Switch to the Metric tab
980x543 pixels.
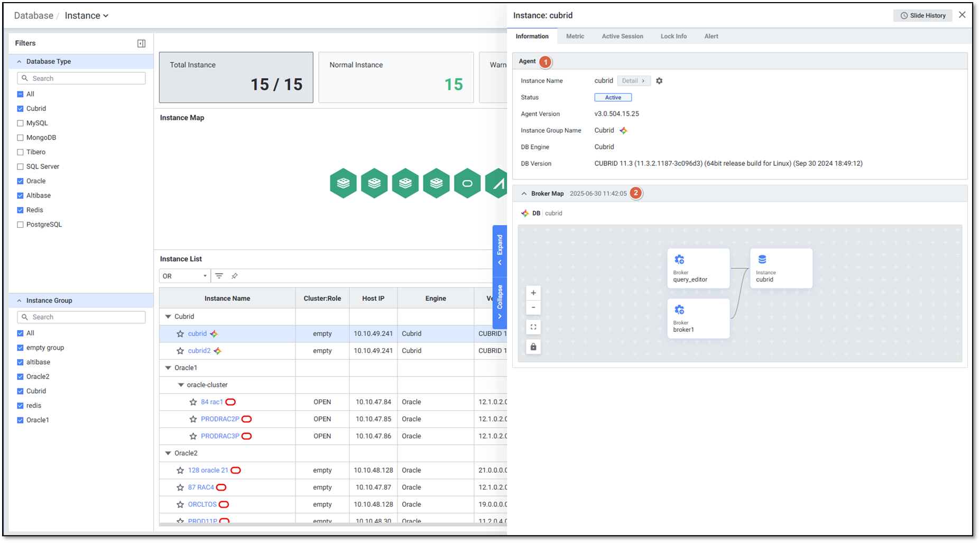click(575, 36)
